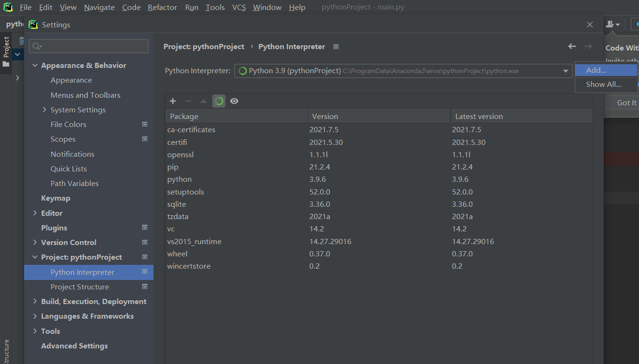Toggle the eye icon for early releases
Viewport: 639px width, 364px height.
[234, 101]
